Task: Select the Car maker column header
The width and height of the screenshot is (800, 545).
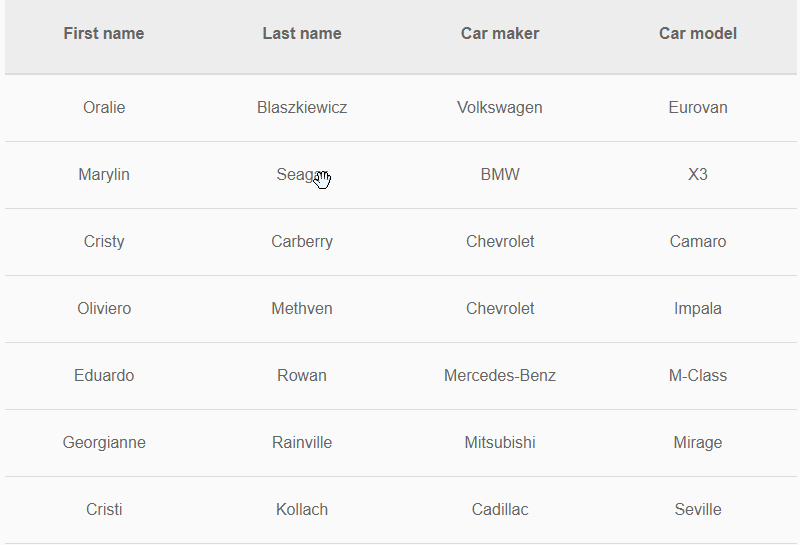Action: (x=500, y=34)
